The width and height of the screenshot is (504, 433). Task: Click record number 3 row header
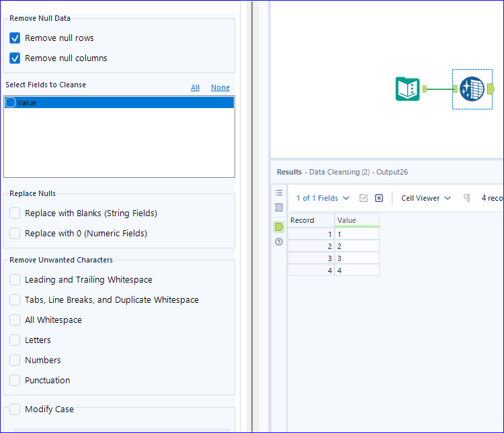click(311, 258)
